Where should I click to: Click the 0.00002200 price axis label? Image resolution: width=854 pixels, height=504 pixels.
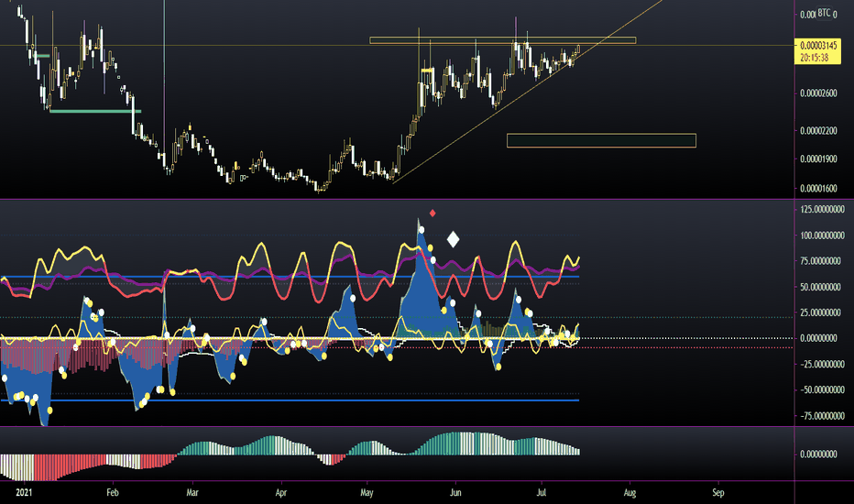(x=818, y=131)
